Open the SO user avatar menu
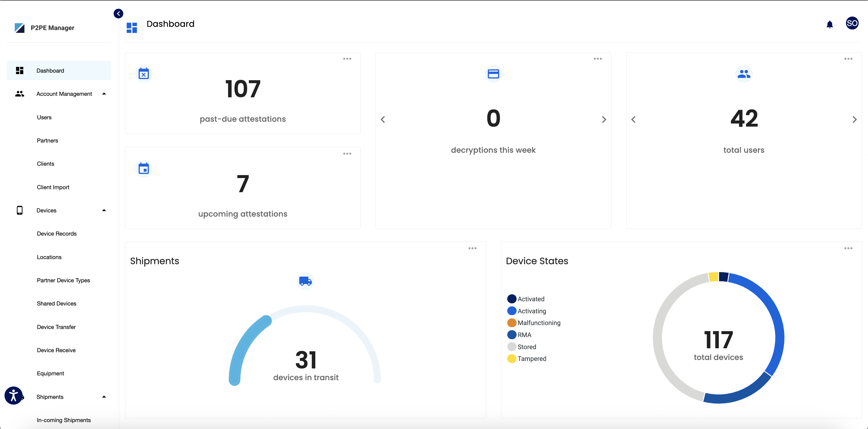Screen dimensions: 868x429 [852, 23]
